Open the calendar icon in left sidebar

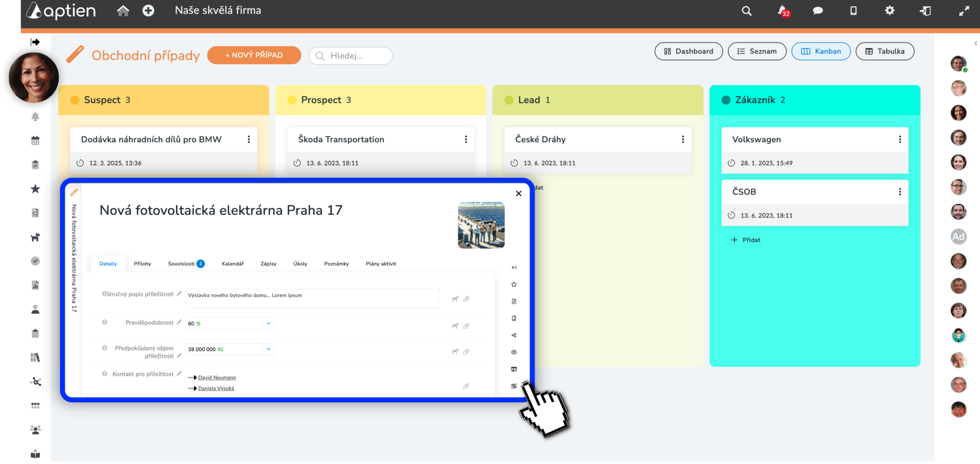[x=35, y=140]
